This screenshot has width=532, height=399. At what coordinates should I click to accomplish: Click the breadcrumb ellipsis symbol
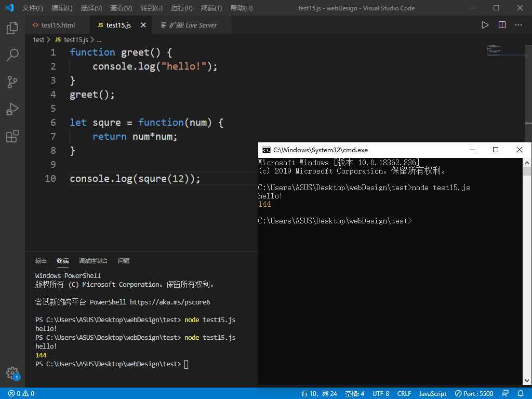[99, 40]
